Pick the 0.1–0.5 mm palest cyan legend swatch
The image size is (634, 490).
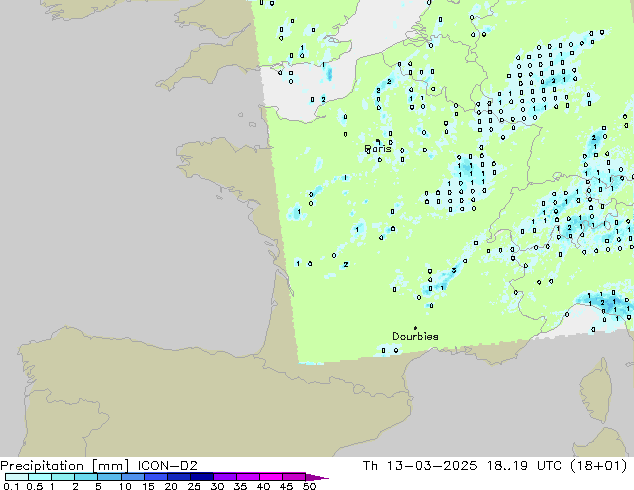17,477
